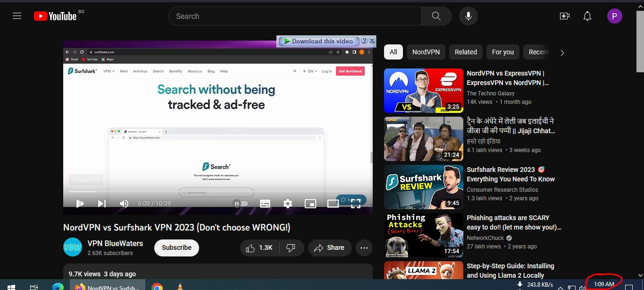Play the video with player play button
Viewport: 644px width, 290px height.
[80, 204]
